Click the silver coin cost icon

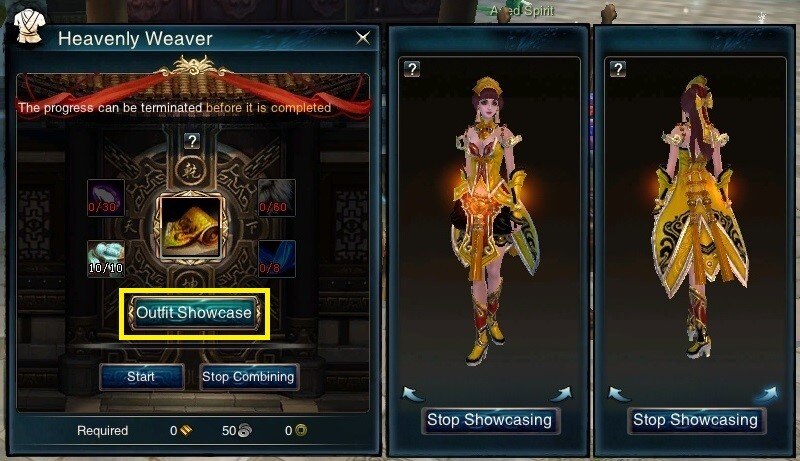pyautogui.click(x=245, y=430)
